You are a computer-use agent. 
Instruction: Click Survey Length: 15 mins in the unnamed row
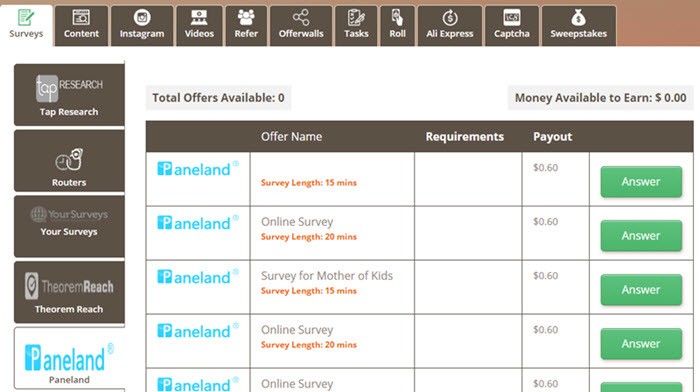coord(309,183)
